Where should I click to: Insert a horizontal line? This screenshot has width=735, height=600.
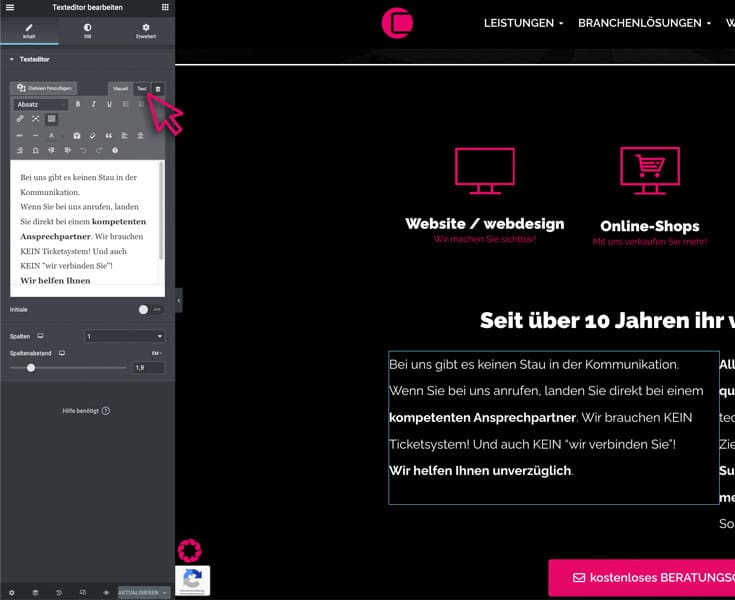click(x=36, y=136)
